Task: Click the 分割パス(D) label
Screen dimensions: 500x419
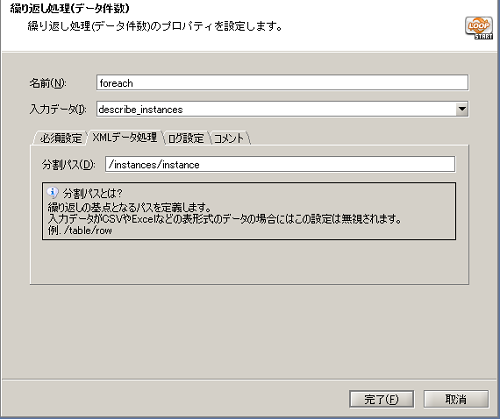Action: [69, 164]
